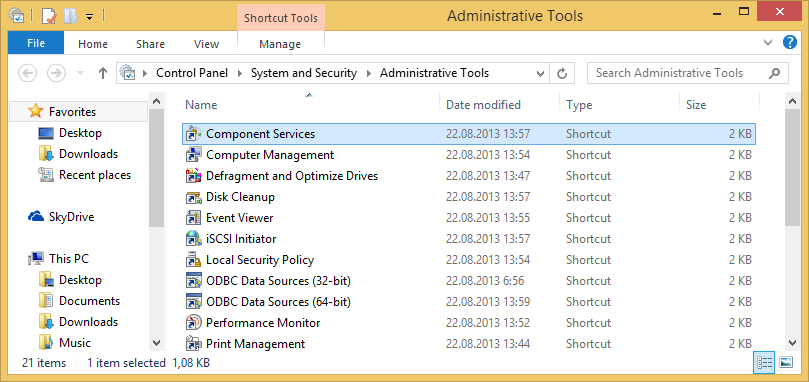The image size is (809, 382).
Task: Navigate to System and Security breadcrumb
Action: (x=304, y=73)
